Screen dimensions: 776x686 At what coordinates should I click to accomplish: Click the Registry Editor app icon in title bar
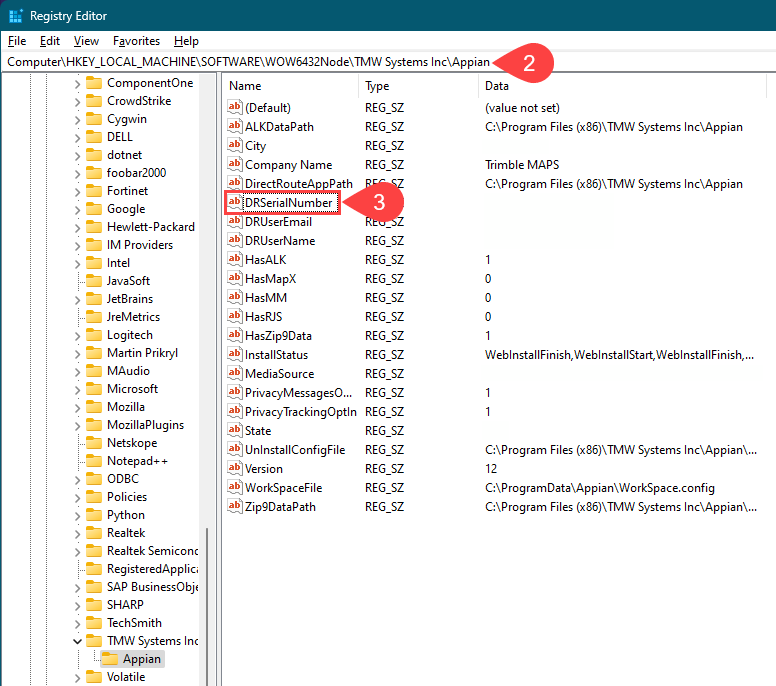point(15,16)
